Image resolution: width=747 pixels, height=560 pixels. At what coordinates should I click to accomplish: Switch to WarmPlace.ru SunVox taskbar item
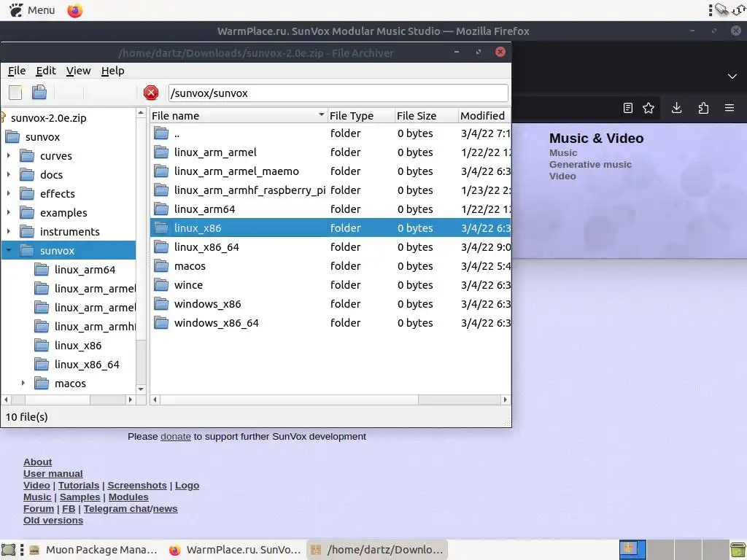(x=235, y=550)
